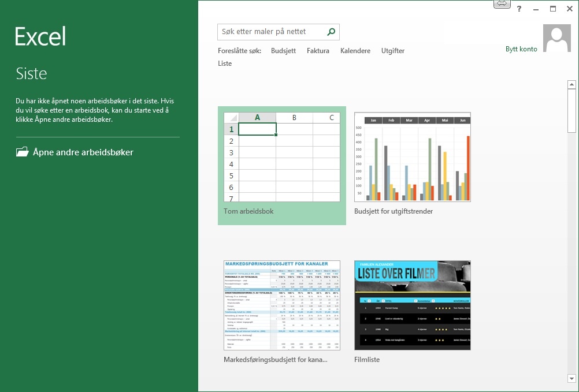This screenshot has height=392, width=579.
Task: Focus the 'Søk etter maler på nettet' field
Action: (270, 32)
